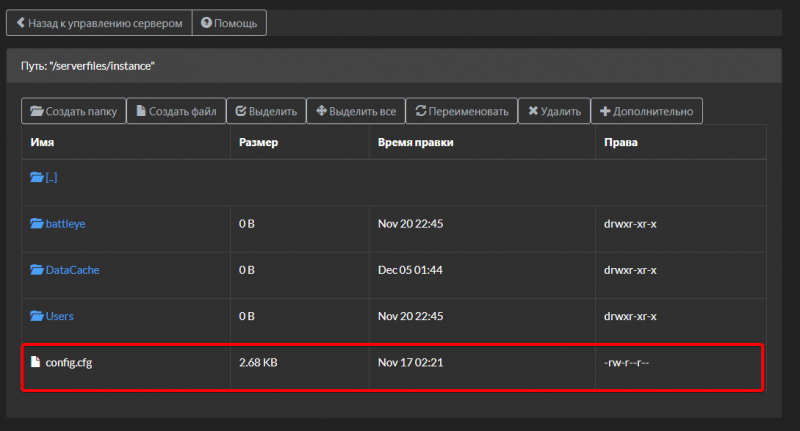Click 'Назад к управлению сервером' button
This screenshot has height=431, width=800.
coord(99,23)
